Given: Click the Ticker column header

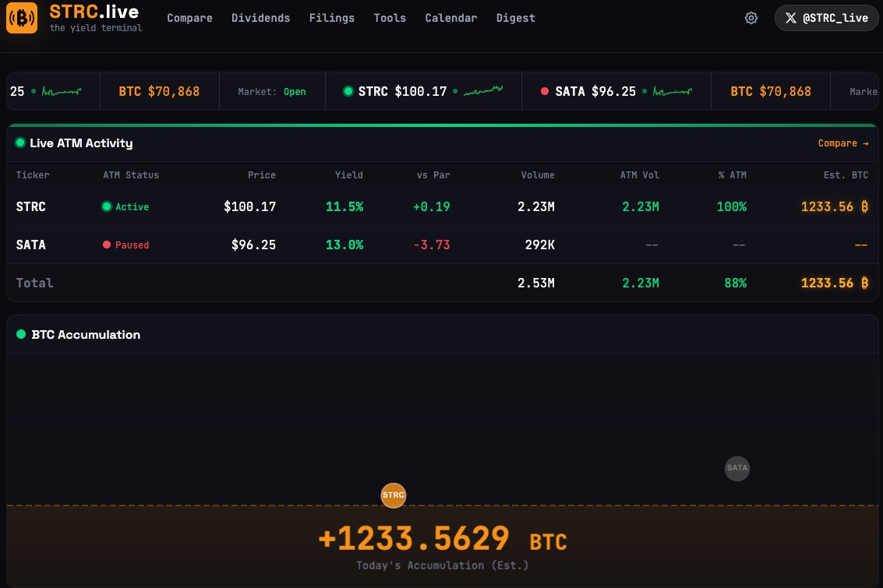Looking at the screenshot, I should pos(33,175).
